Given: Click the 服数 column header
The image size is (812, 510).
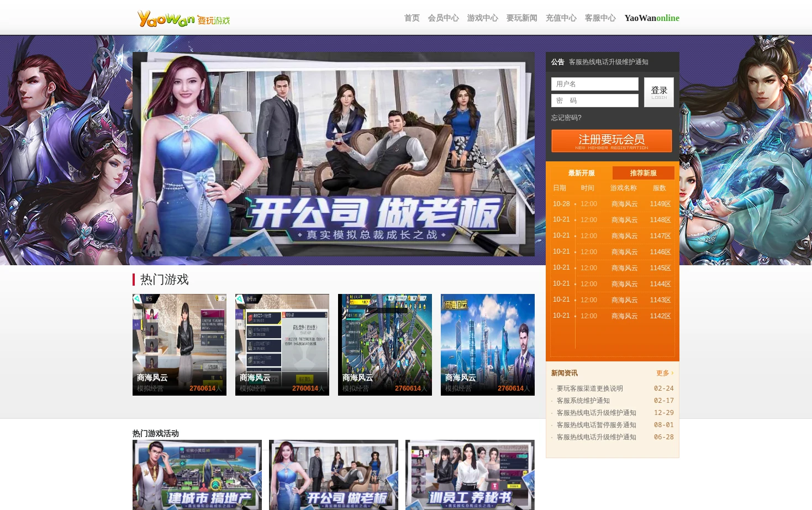Looking at the screenshot, I should [659, 188].
